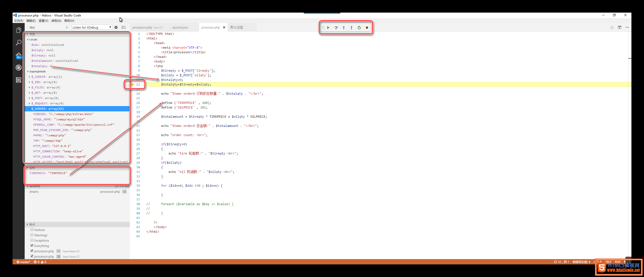Screen dimensions: 644x277
Task: Open the editor more actions ellipsis
Action: pyautogui.click(x=627, y=27)
